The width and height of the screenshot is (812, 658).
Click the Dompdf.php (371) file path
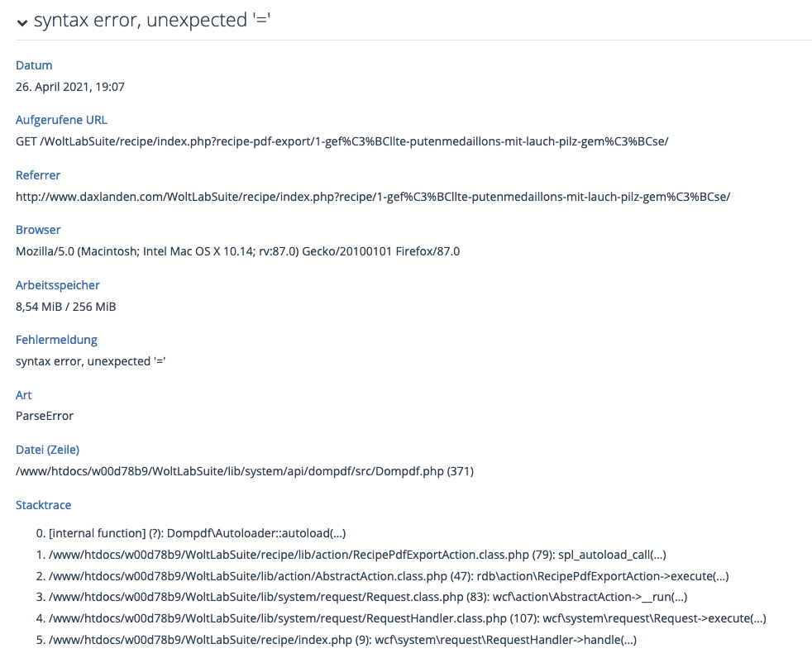click(245, 471)
